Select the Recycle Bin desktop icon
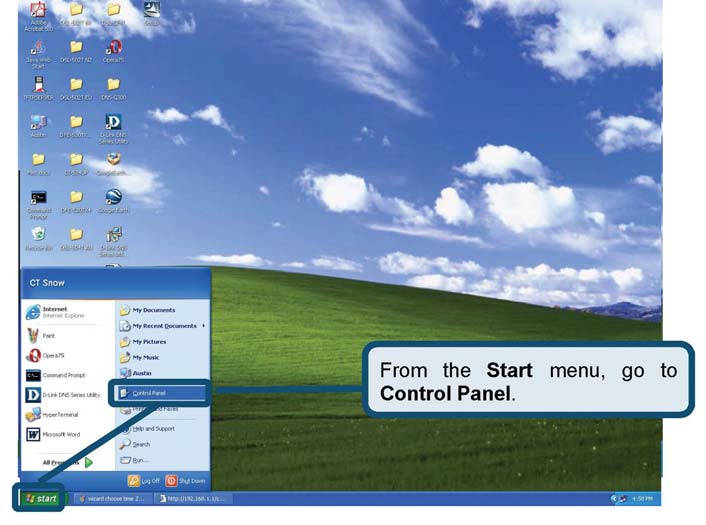This screenshot has height=525, width=706. [x=38, y=239]
